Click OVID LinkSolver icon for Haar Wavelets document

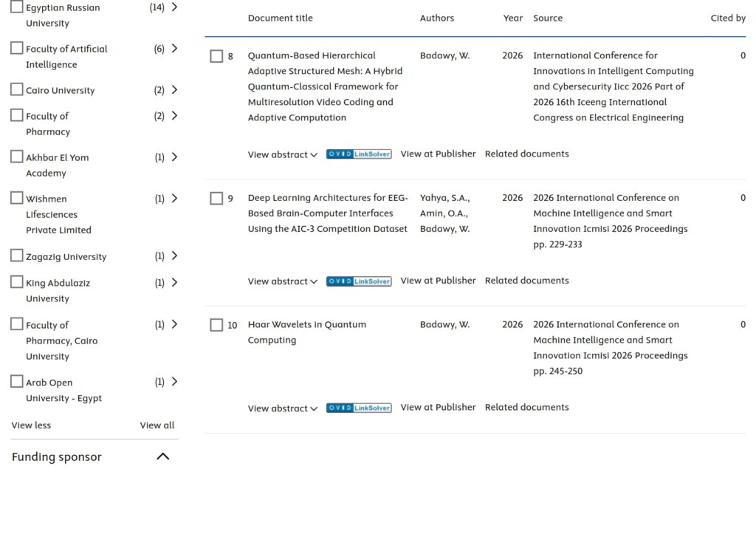pos(359,408)
